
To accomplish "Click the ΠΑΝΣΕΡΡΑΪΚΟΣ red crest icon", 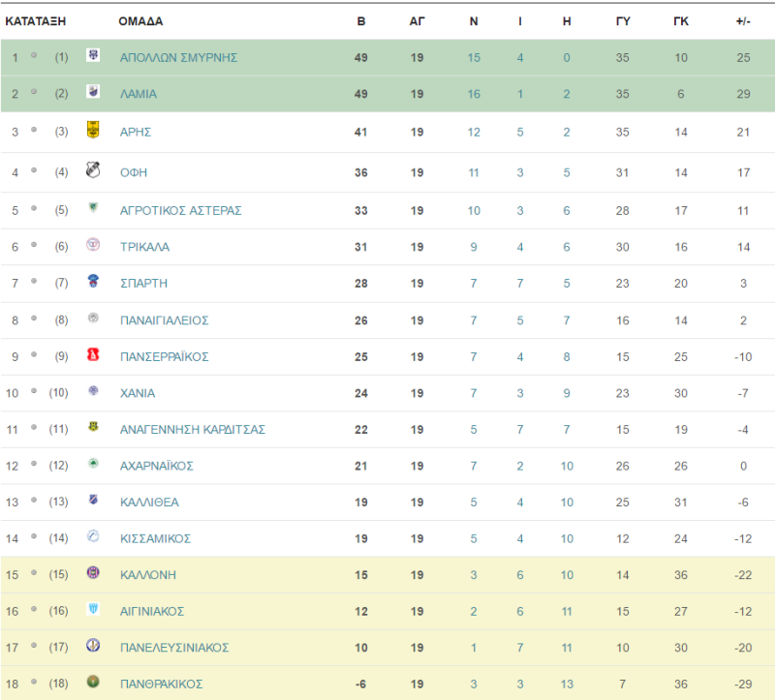I will coord(93,354).
